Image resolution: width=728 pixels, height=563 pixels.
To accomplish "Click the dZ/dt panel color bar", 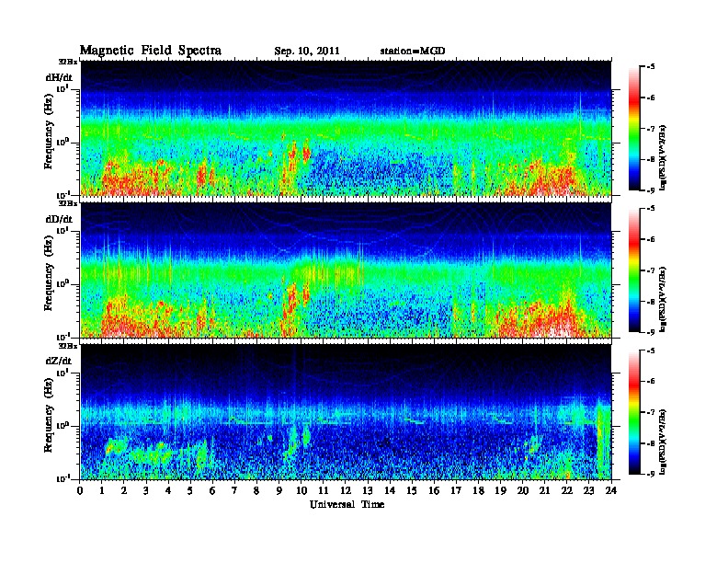I will click(634, 412).
